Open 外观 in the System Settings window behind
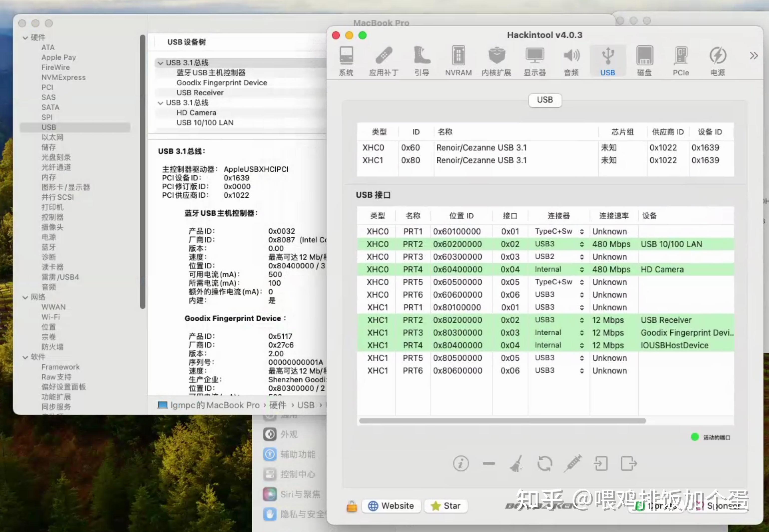The image size is (769, 532). pyautogui.click(x=281, y=434)
